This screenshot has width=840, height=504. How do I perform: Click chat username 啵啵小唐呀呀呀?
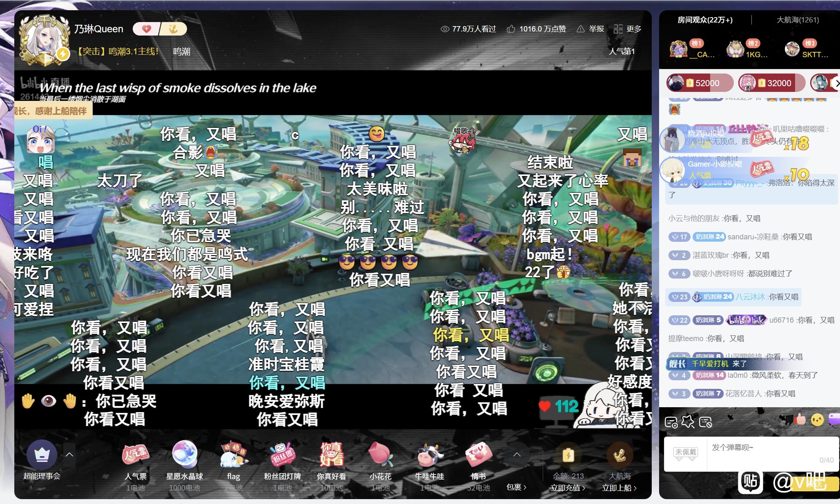coord(718,274)
